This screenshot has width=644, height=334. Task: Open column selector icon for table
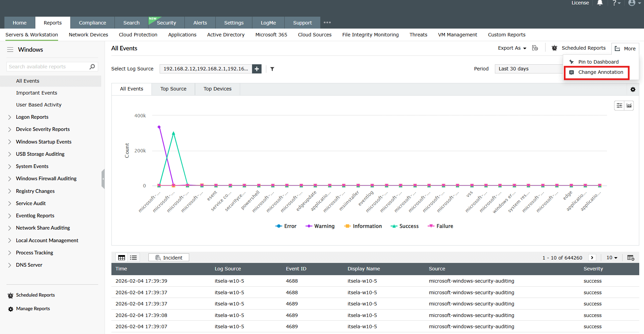pyautogui.click(x=631, y=258)
